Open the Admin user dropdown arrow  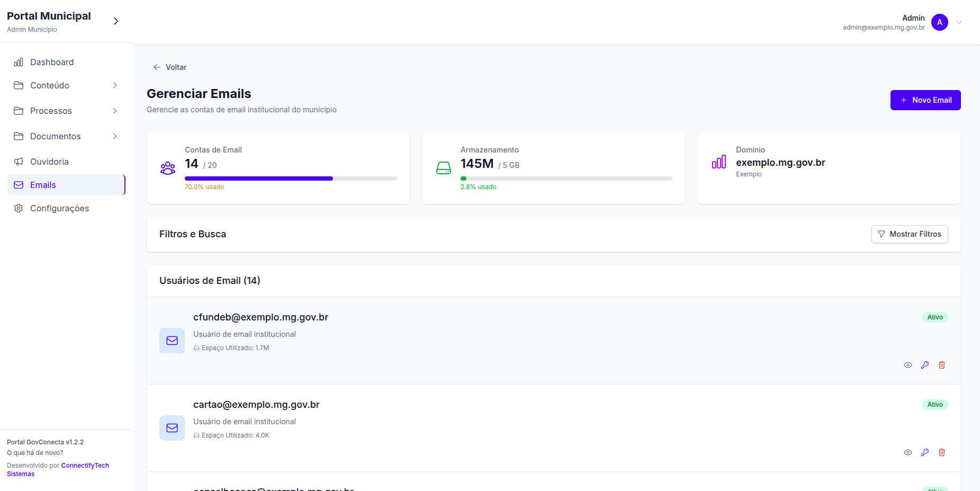click(x=959, y=22)
